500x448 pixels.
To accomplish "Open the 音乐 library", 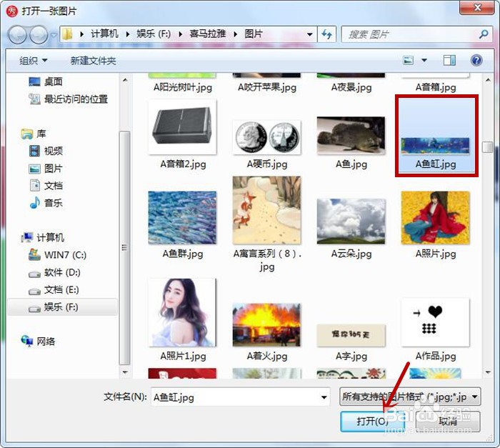I will [x=46, y=203].
